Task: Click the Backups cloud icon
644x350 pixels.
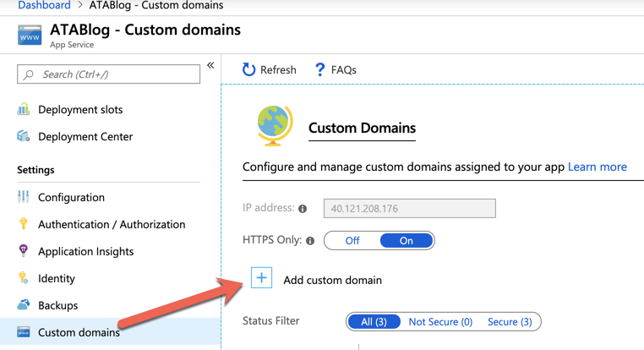Action: [24, 305]
